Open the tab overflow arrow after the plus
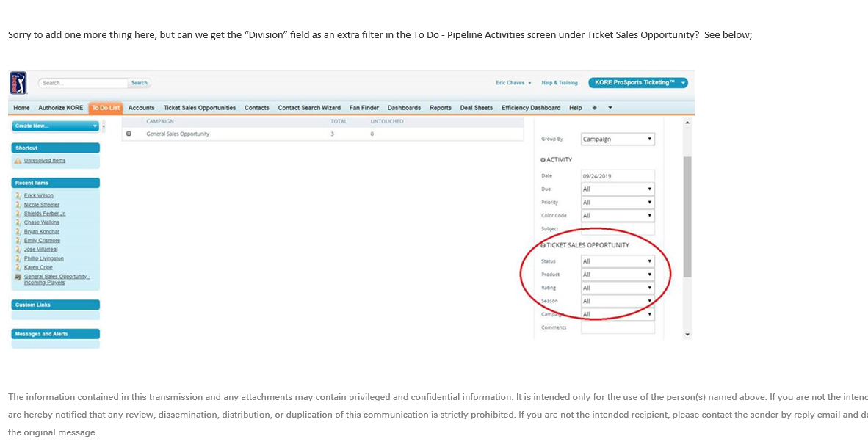The image size is (868, 447). pos(610,108)
